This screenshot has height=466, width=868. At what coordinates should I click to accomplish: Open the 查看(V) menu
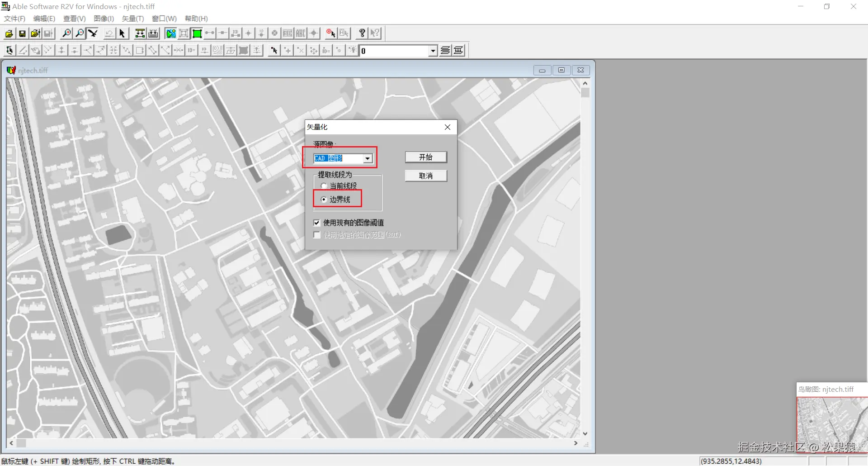(x=75, y=19)
